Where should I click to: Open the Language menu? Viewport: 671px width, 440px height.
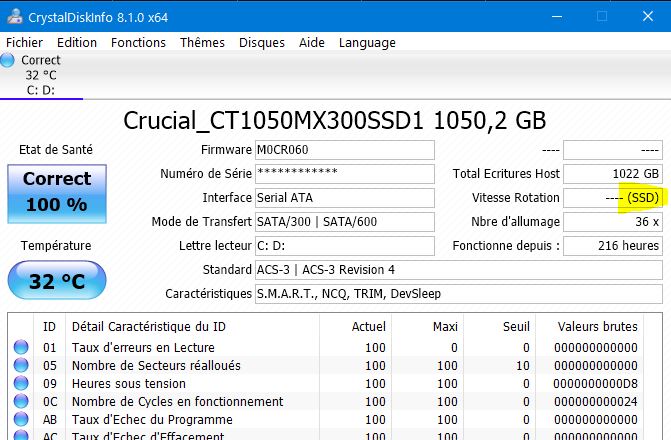367,42
